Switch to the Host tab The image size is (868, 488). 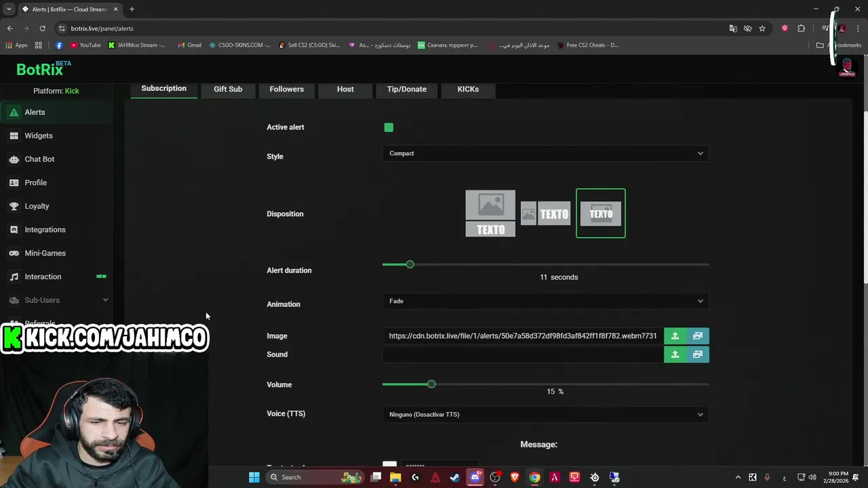(345, 89)
